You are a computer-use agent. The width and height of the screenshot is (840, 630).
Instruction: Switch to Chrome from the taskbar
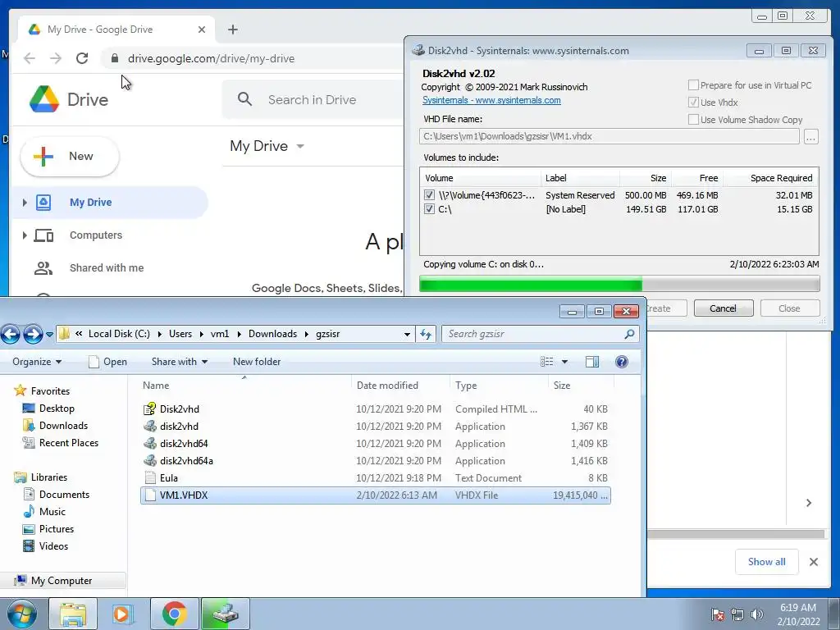click(x=174, y=614)
